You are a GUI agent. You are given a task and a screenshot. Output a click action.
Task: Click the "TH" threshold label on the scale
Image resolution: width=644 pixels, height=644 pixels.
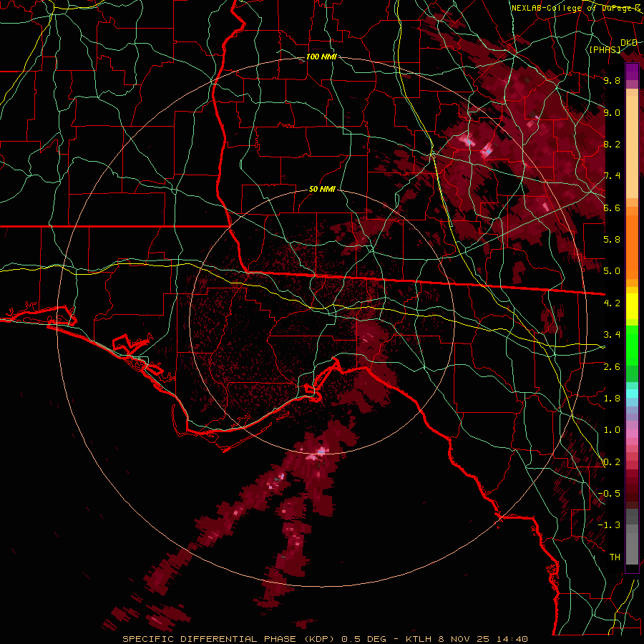(x=615, y=557)
